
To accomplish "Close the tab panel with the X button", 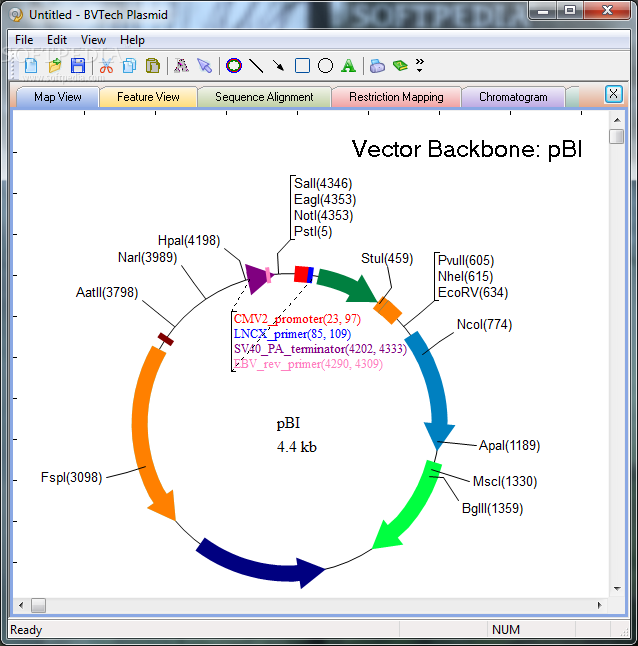I will click(x=613, y=94).
